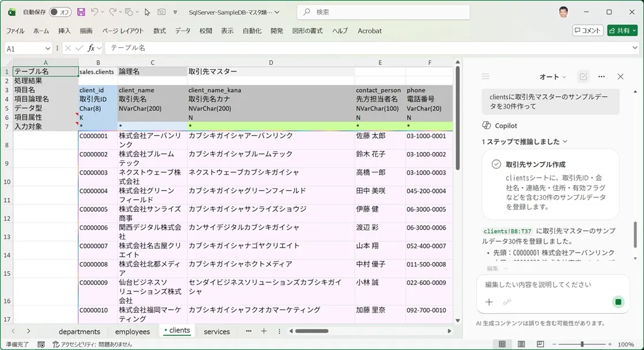Click the macro recording status bar icon
Viewport: 644px width, 350px height.
tap(41, 344)
